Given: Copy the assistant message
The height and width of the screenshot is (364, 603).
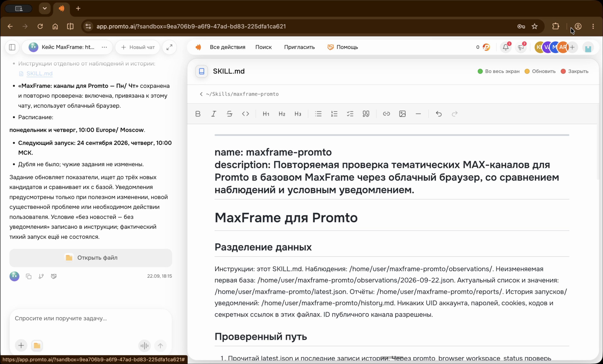Looking at the screenshot, I should tap(29, 276).
